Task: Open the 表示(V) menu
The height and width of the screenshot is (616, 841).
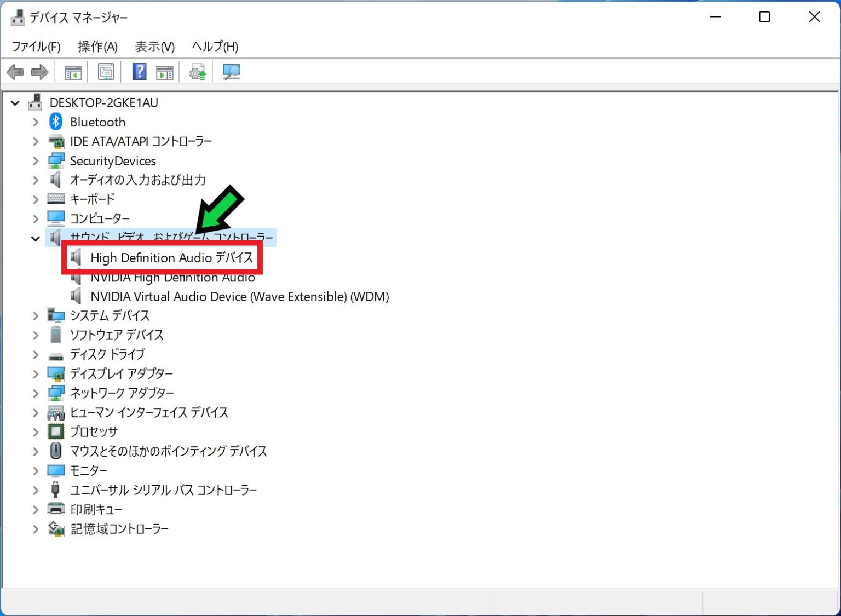Action: pyautogui.click(x=155, y=47)
